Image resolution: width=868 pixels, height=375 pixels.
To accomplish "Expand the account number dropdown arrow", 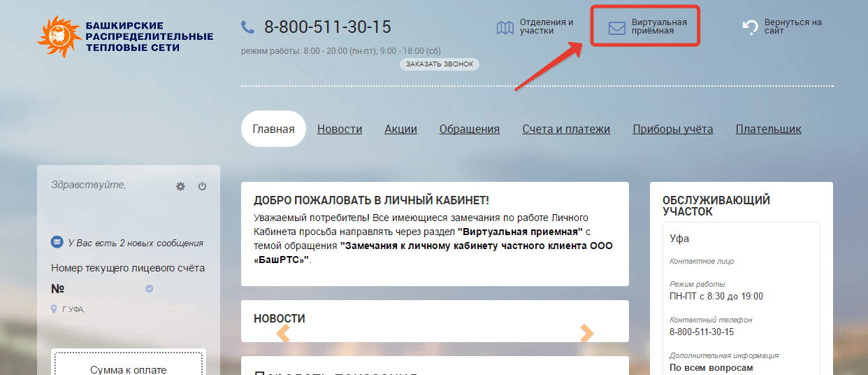I will 149,288.
